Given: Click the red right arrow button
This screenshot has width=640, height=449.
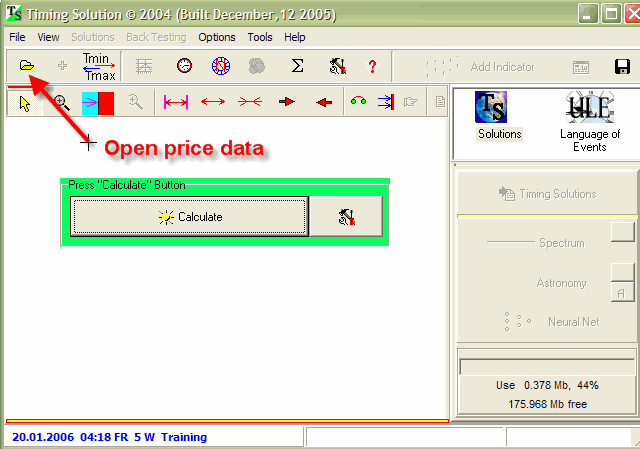Looking at the screenshot, I should 287,102.
